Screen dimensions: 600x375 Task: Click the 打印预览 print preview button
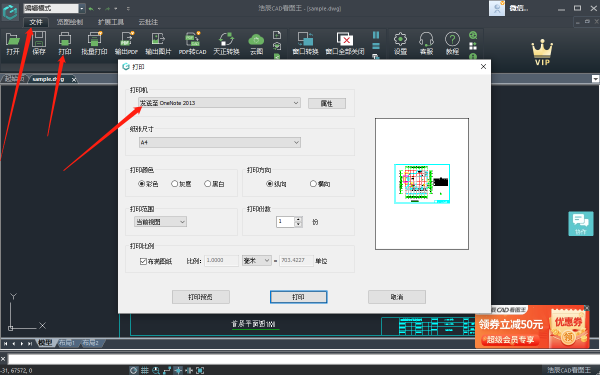tap(201, 297)
